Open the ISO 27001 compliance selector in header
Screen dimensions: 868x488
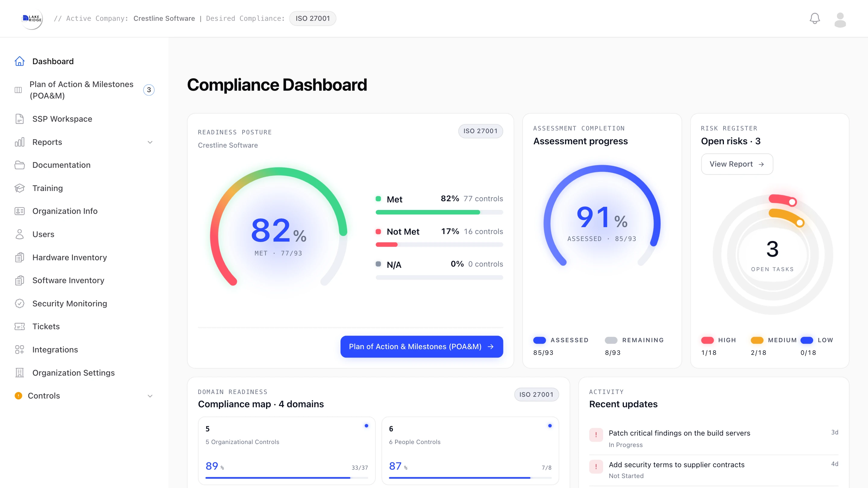coord(312,18)
